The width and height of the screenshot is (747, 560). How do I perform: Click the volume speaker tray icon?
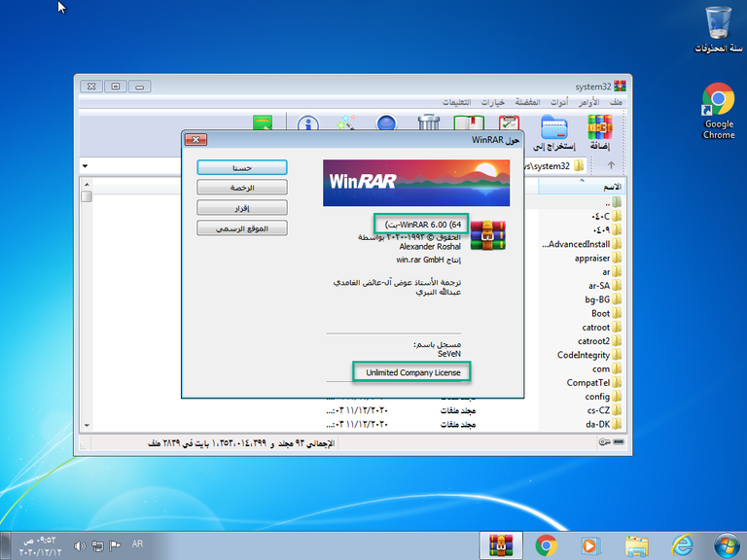click(80, 545)
